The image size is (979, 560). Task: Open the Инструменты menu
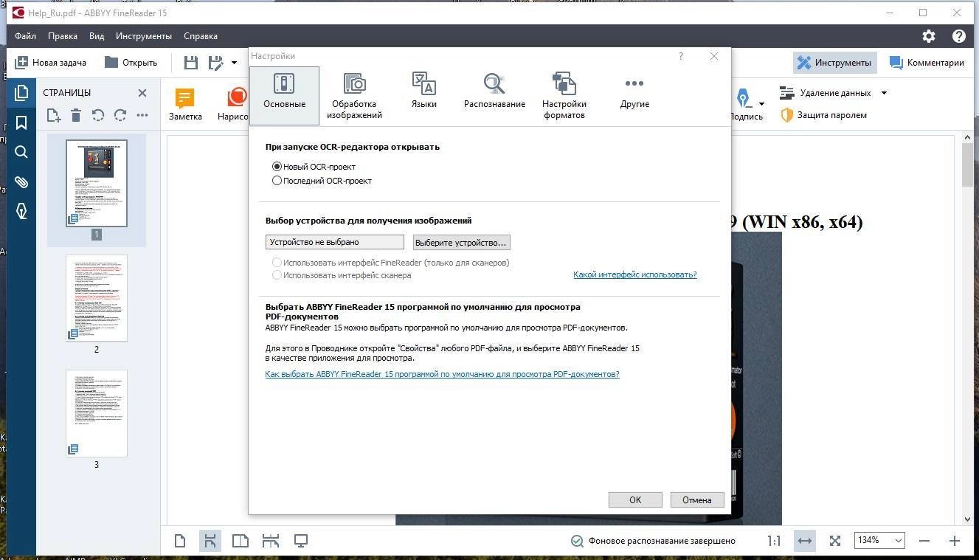click(144, 35)
